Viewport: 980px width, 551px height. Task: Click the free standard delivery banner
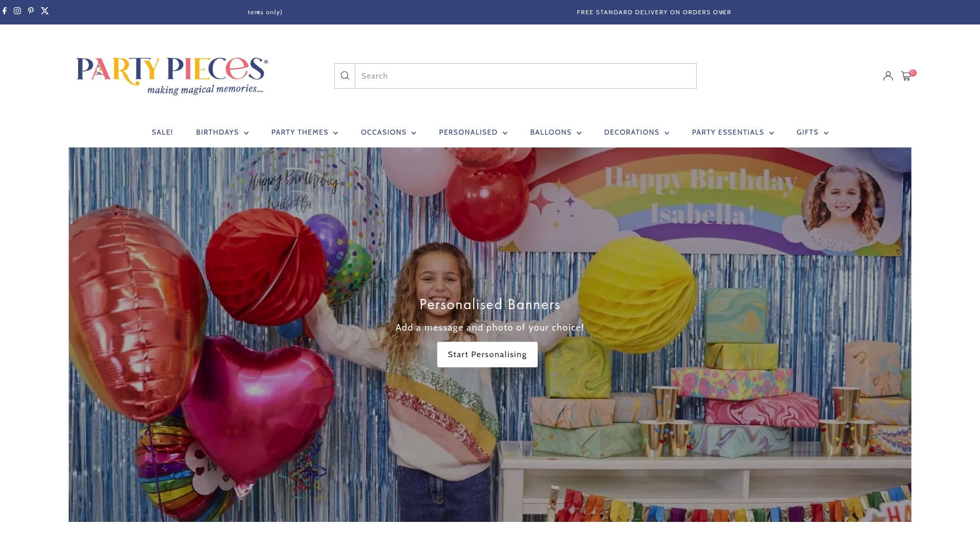654,12
